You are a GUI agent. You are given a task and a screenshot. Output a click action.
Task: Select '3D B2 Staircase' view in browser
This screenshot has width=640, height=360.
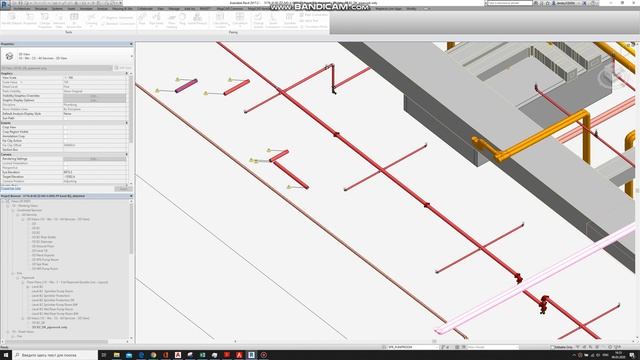coord(42,242)
